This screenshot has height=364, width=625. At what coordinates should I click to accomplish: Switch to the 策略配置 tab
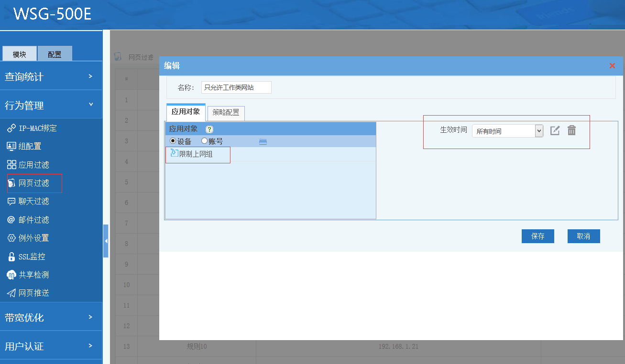click(226, 113)
